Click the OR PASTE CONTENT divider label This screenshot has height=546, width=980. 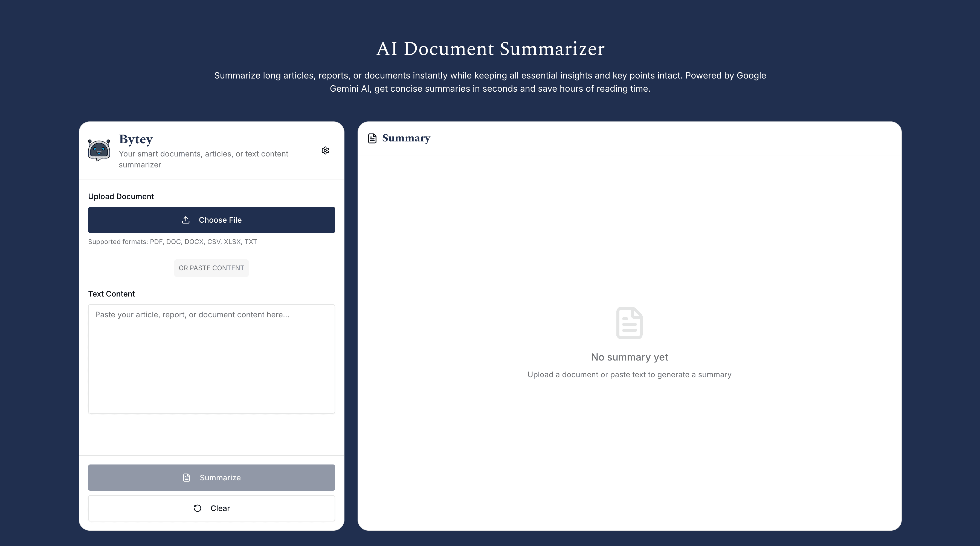point(211,268)
